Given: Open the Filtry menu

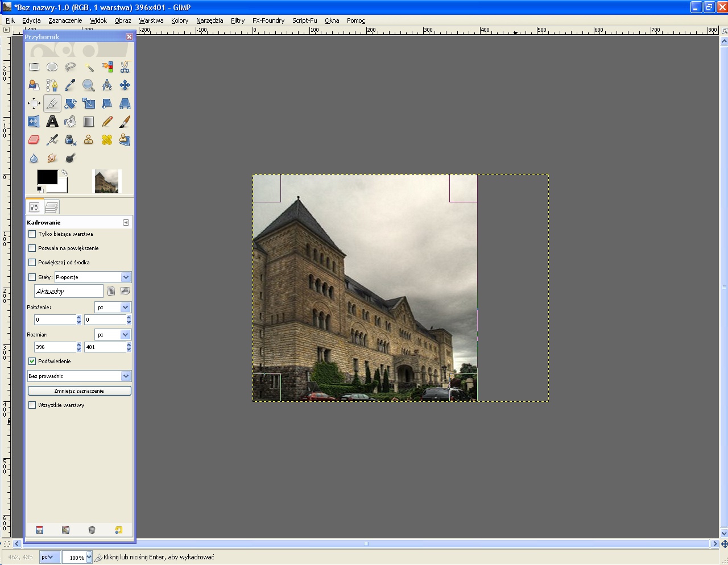Looking at the screenshot, I should tap(238, 20).
